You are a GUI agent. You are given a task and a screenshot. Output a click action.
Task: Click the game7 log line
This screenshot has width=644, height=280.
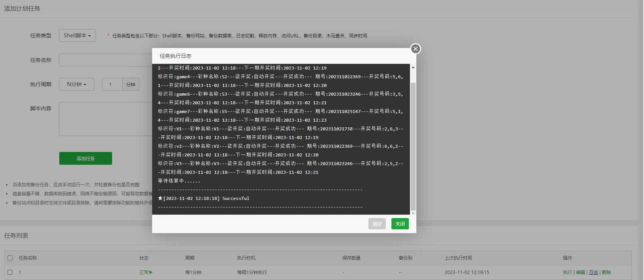[280, 116]
